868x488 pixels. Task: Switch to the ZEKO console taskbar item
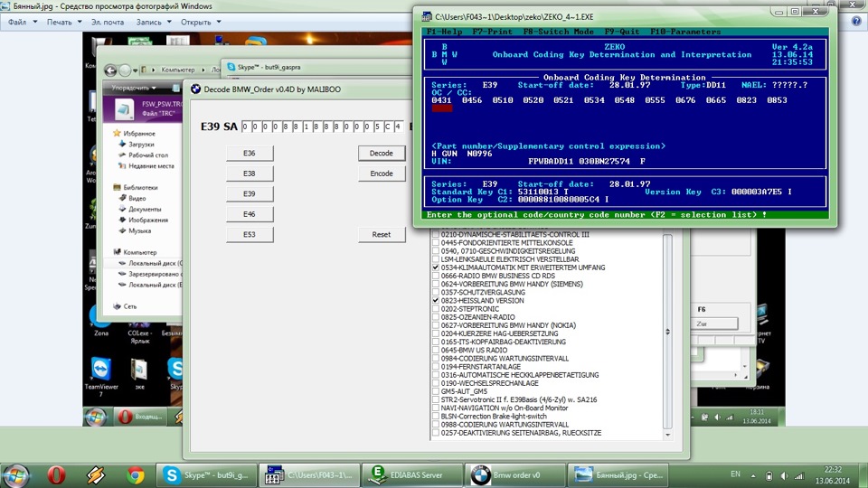(309, 474)
